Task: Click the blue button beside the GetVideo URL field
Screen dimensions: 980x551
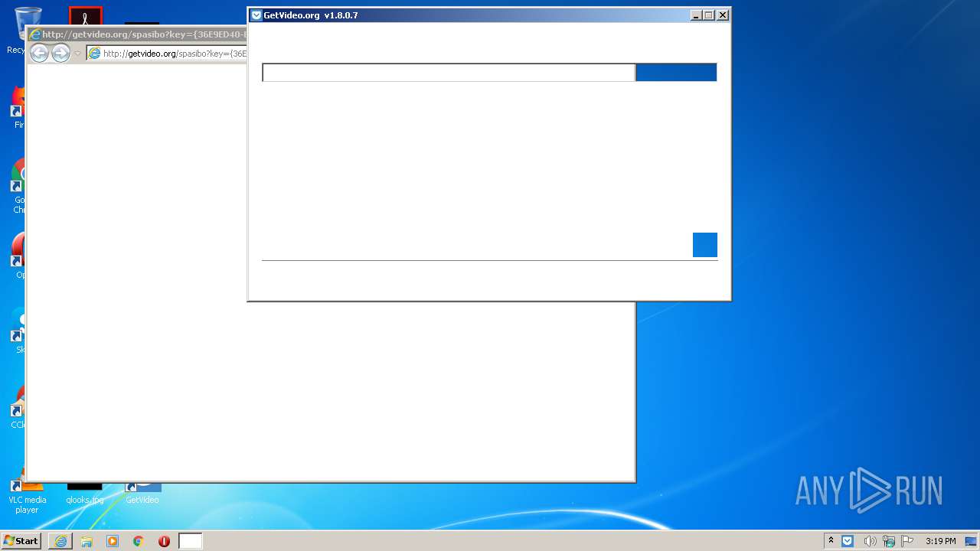Action: (x=676, y=73)
